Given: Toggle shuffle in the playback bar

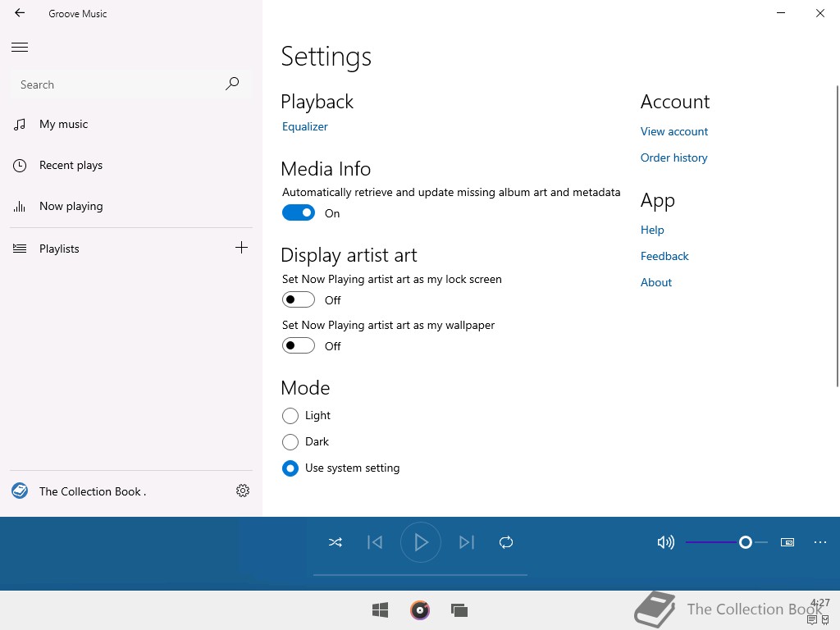Looking at the screenshot, I should pyautogui.click(x=336, y=542).
